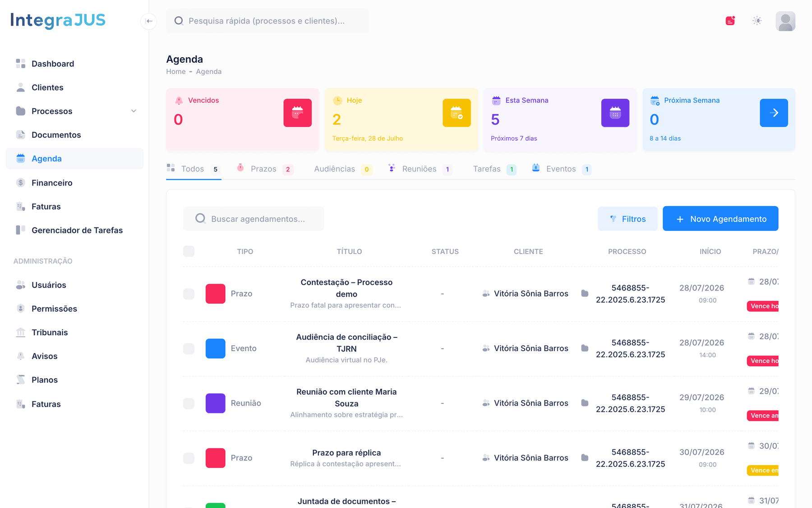Screen dimensions: 812x508
Task: Switch to the Tarefas tab
Action: pyautogui.click(x=494, y=169)
